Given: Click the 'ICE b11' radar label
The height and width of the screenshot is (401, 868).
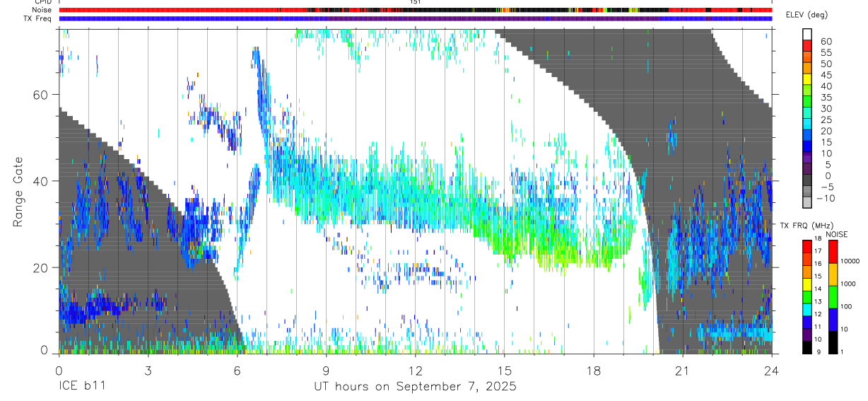Looking at the screenshot, I should click(81, 387).
